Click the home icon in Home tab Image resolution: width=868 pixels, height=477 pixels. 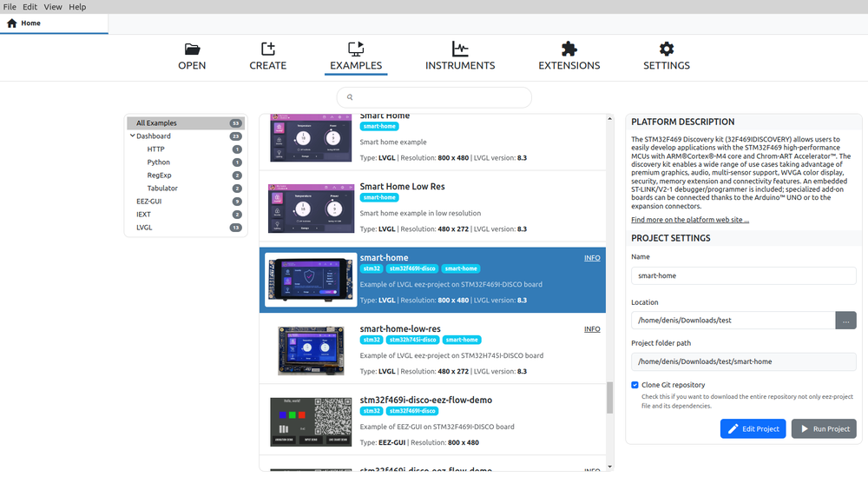[11, 23]
